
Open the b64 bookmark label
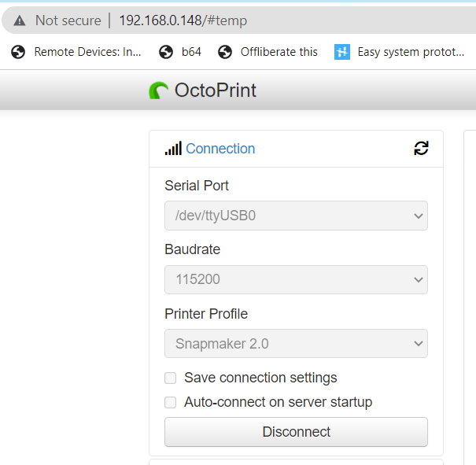tap(191, 52)
